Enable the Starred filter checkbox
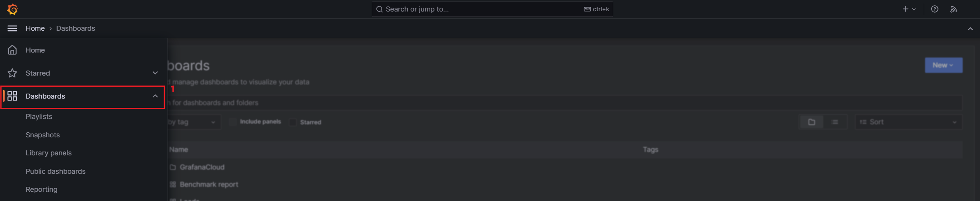The height and width of the screenshot is (201, 980). [293, 122]
